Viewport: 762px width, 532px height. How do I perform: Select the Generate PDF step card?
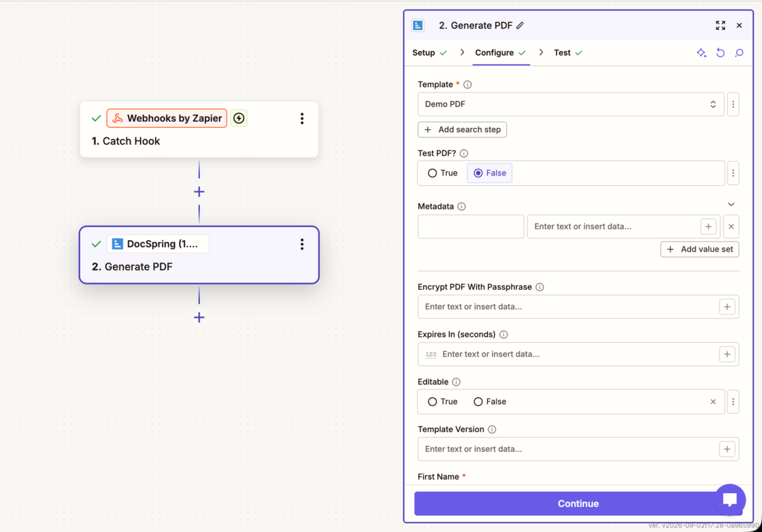[x=199, y=255]
